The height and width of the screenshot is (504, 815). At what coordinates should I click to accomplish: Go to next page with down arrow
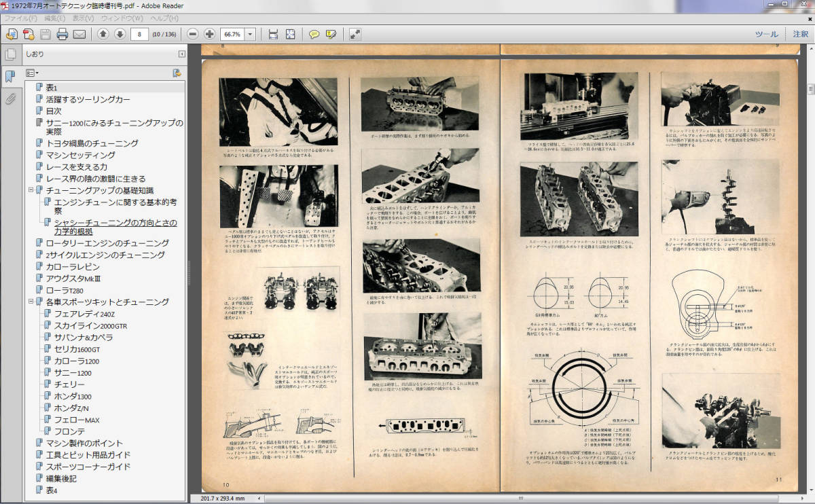(120, 34)
